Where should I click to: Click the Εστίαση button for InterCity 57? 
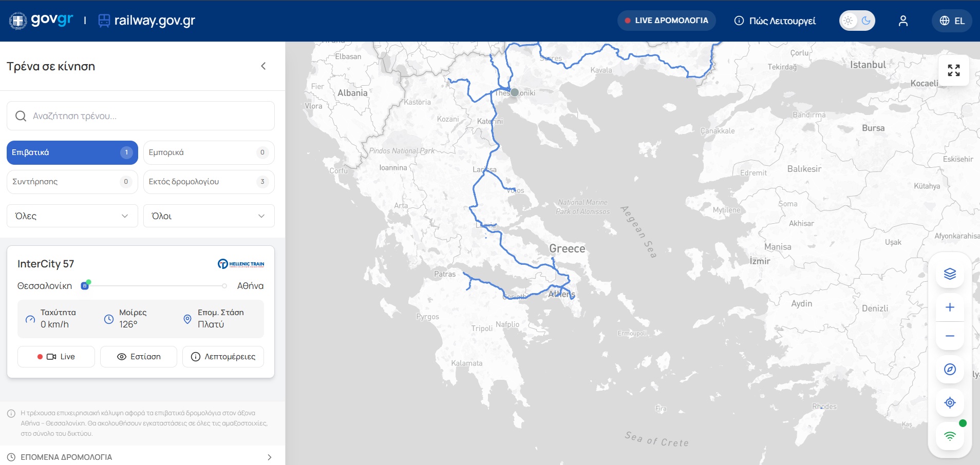click(139, 357)
